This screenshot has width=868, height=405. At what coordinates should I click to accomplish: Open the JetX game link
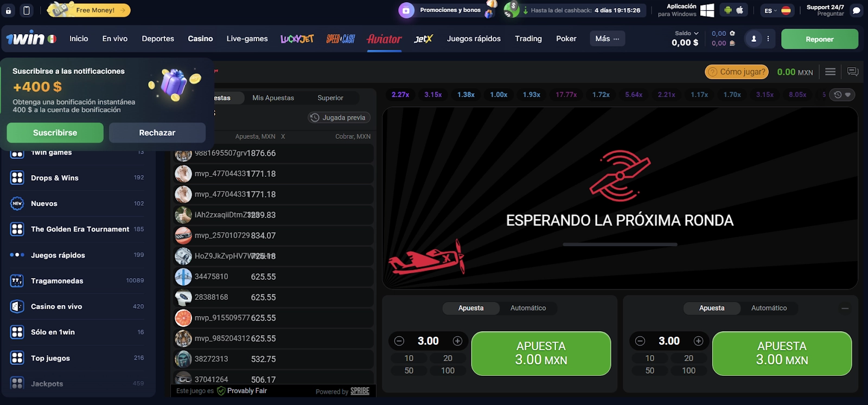tap(423, 38)
